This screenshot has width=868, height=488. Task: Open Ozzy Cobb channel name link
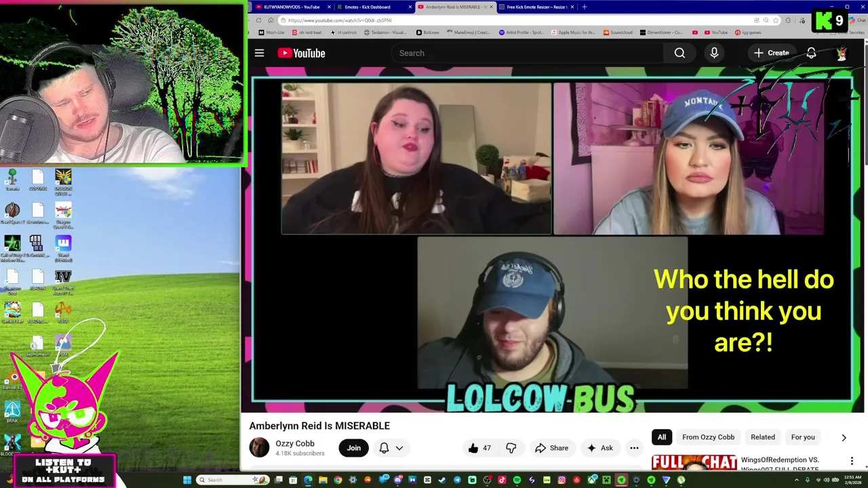[x=295, y=443]
